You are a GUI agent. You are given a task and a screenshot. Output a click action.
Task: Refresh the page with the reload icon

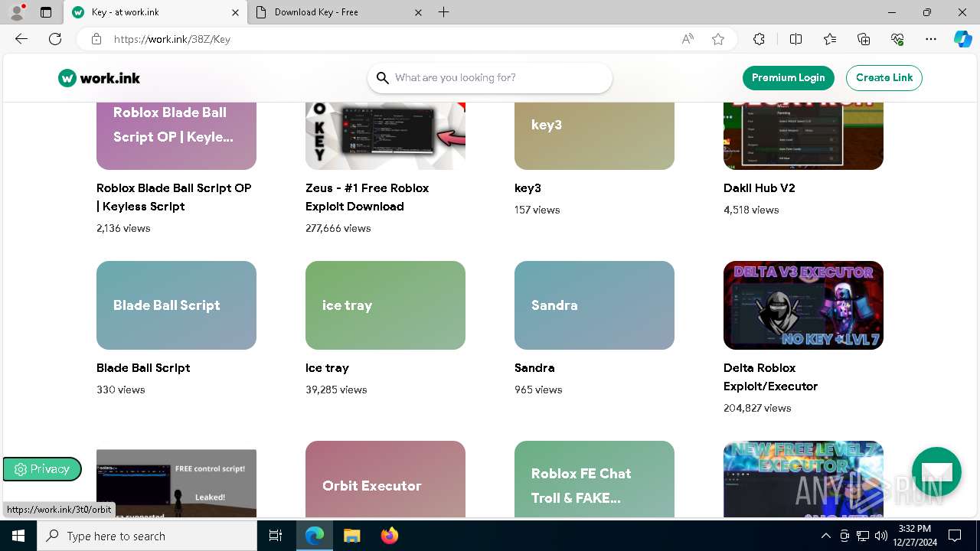55,39
